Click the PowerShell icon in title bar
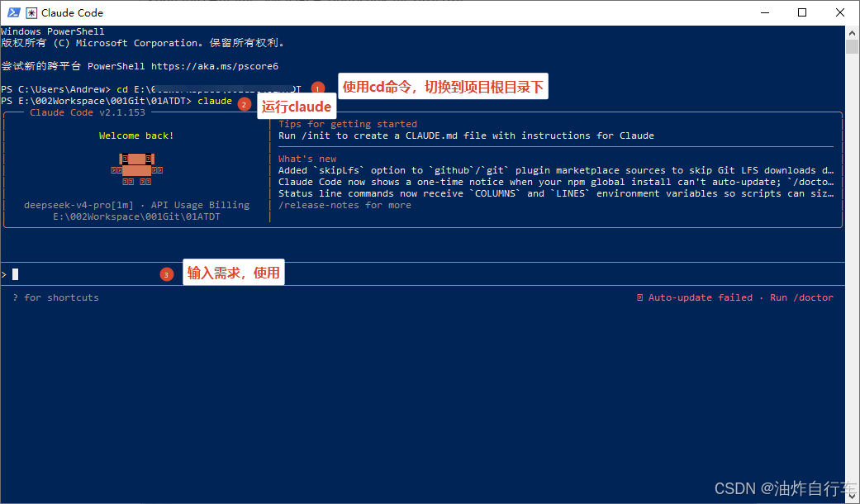The width and height of the screenshot is (860, 504). (14, 12)
